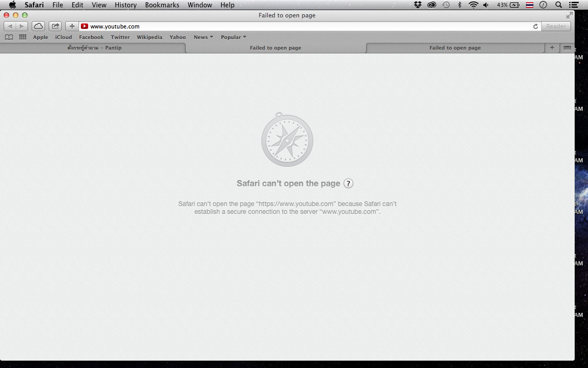The image size is (588, 368).
Task: Go back with the Back arrow button
Action: click(10, 26)
